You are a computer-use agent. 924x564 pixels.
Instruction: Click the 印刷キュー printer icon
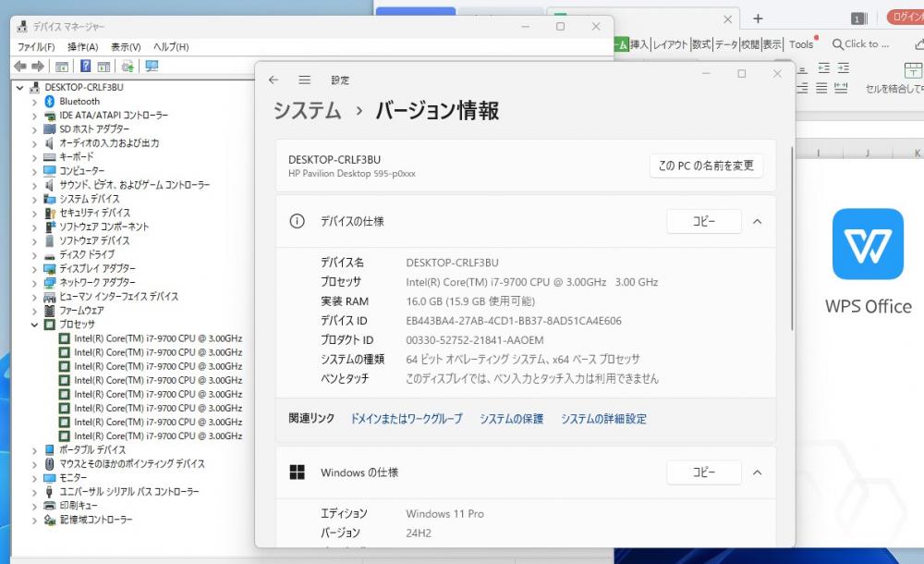[50, 506]
